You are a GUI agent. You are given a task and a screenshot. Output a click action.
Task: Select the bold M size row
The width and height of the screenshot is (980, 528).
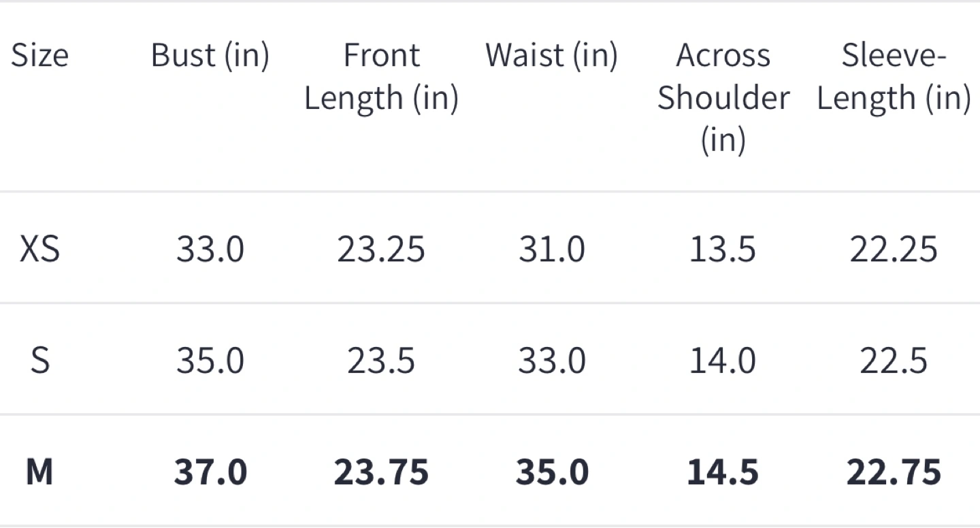click(490, 472)
